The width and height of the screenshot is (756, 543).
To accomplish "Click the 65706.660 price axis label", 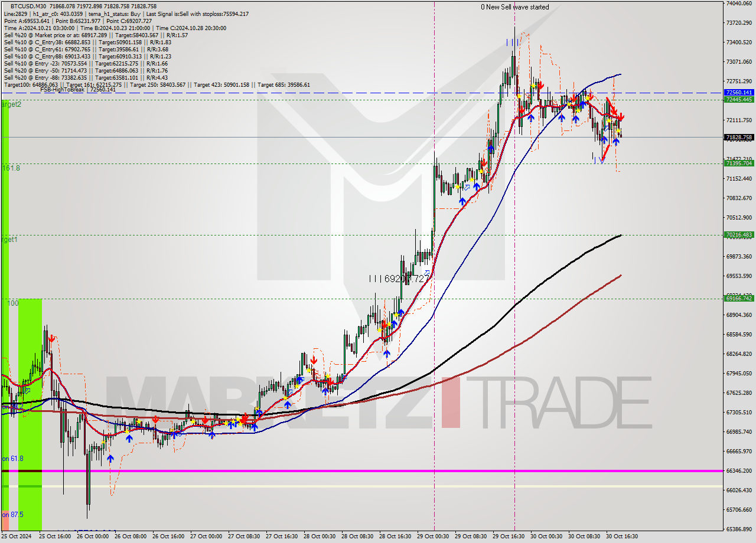I will (739, 510).
